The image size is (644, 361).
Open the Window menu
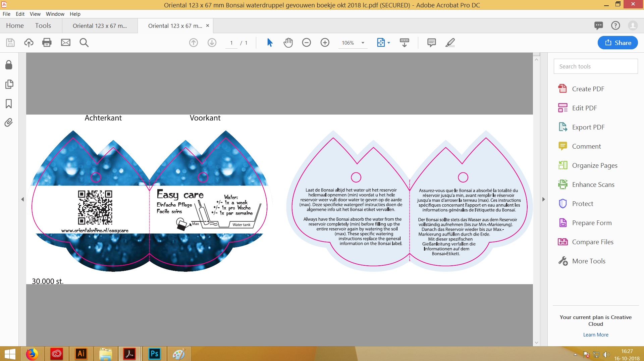[x=55, y=14]
